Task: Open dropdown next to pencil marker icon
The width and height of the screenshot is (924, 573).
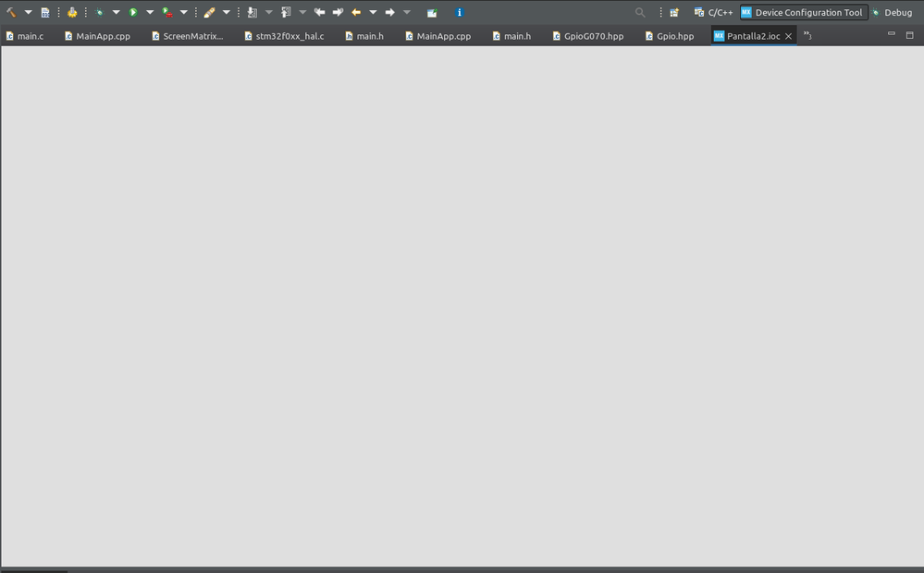Action: coord(227,12)
